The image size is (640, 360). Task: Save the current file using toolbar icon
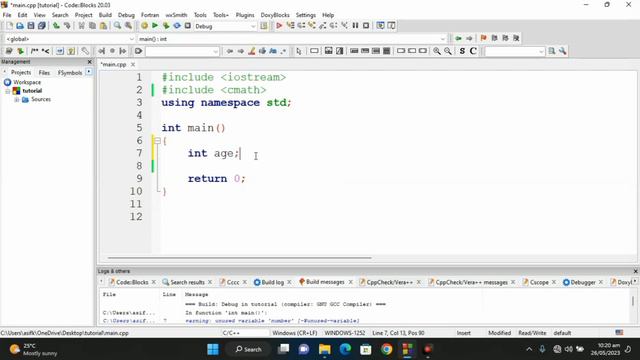31,26
